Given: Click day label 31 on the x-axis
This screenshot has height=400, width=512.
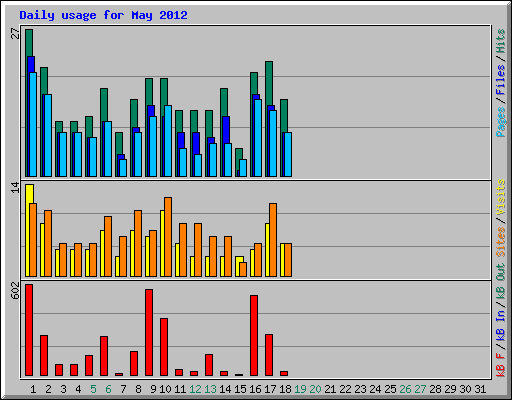Looking at the screenshot, I should click(480, 389).
